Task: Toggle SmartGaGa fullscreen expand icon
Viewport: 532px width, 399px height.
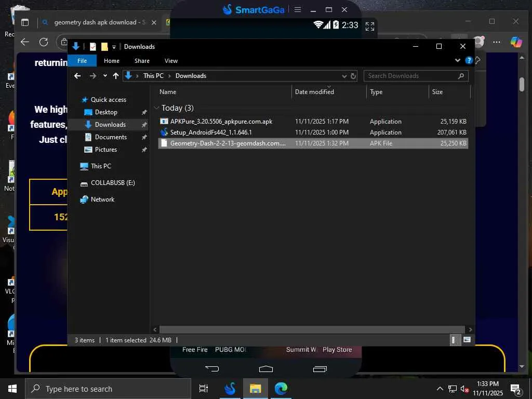Action: [370, 26]
